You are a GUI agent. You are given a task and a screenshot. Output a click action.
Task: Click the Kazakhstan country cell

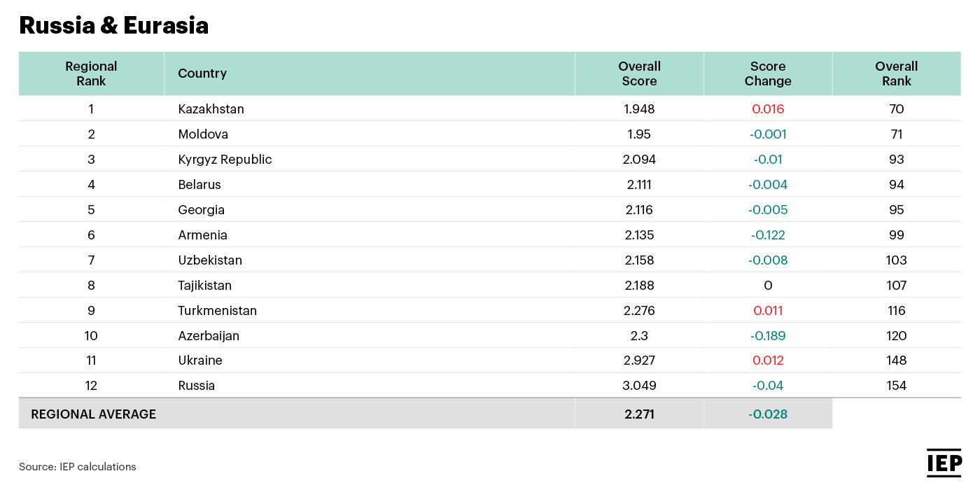coord(211,109)
